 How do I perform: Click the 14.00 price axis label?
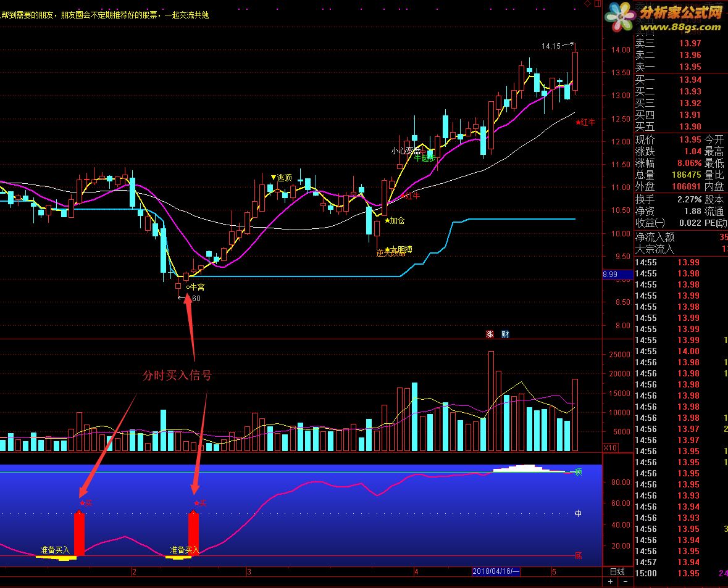(621, 49)
